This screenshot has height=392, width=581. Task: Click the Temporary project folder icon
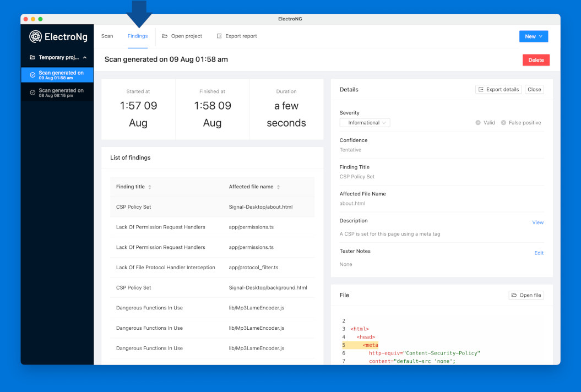pos(32,57)
